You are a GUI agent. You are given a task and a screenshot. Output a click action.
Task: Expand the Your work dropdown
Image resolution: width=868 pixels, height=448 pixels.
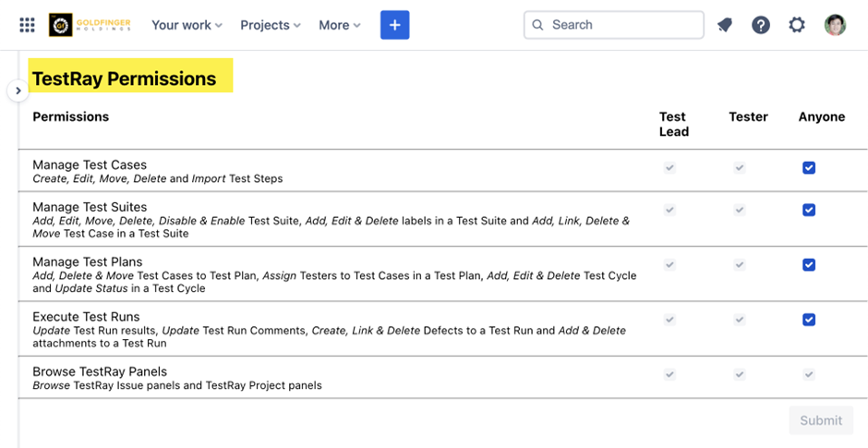click(x=187, y=25)
